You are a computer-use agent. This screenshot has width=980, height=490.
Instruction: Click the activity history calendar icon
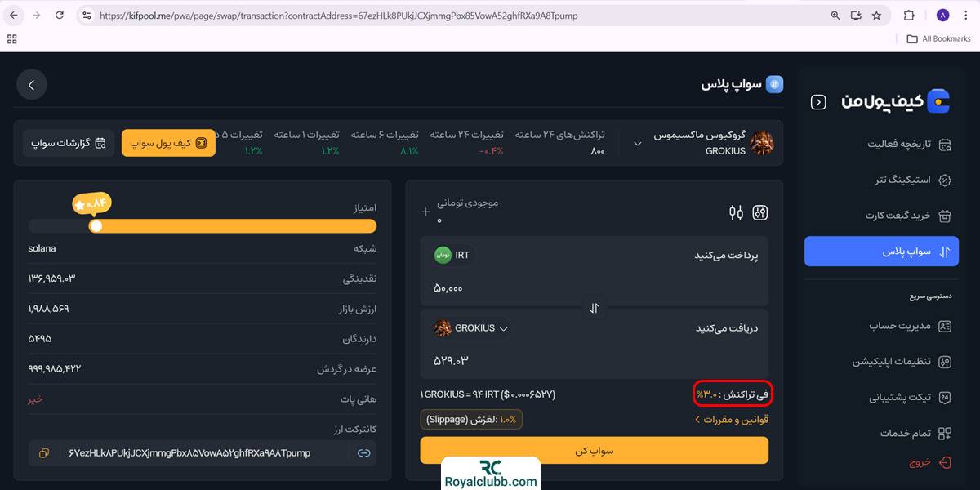coord(945,145)
